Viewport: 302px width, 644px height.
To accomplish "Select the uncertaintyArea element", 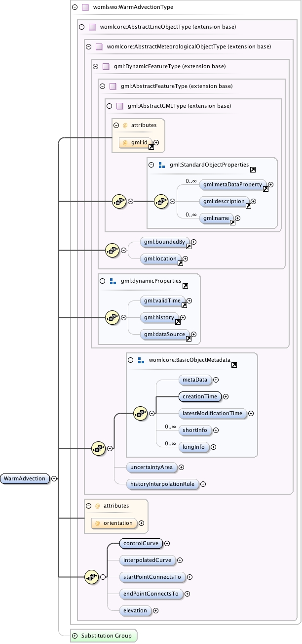I will coord(151,467).
